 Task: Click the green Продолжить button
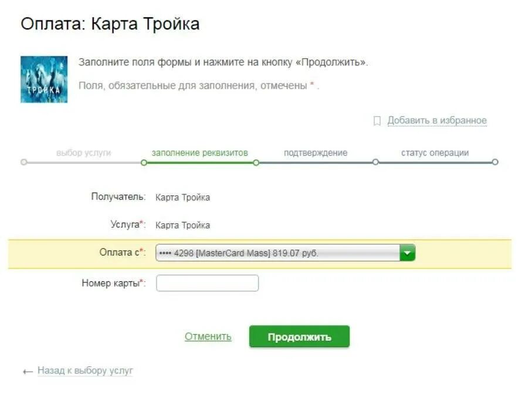point(299,336)
